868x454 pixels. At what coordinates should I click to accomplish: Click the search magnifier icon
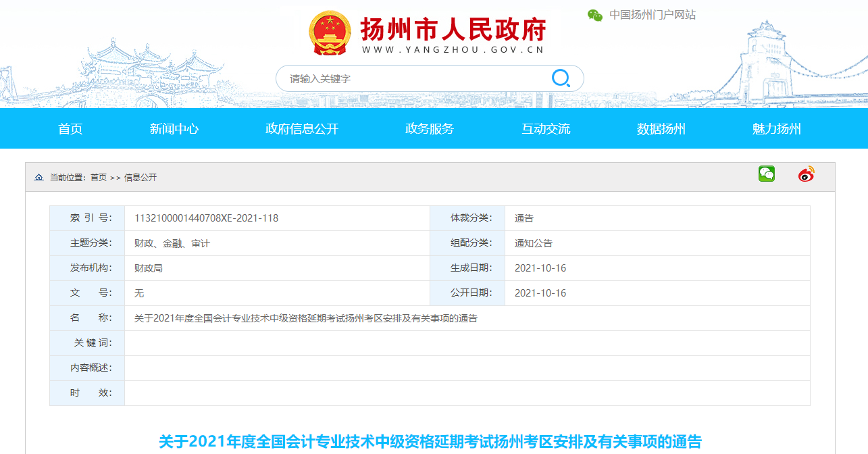[561, 78]
